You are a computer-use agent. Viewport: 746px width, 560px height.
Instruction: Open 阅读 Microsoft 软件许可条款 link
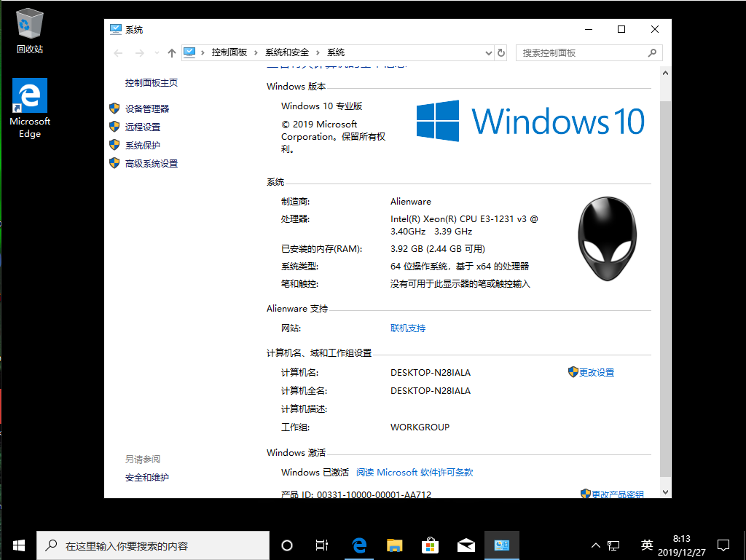coord(415,473)
